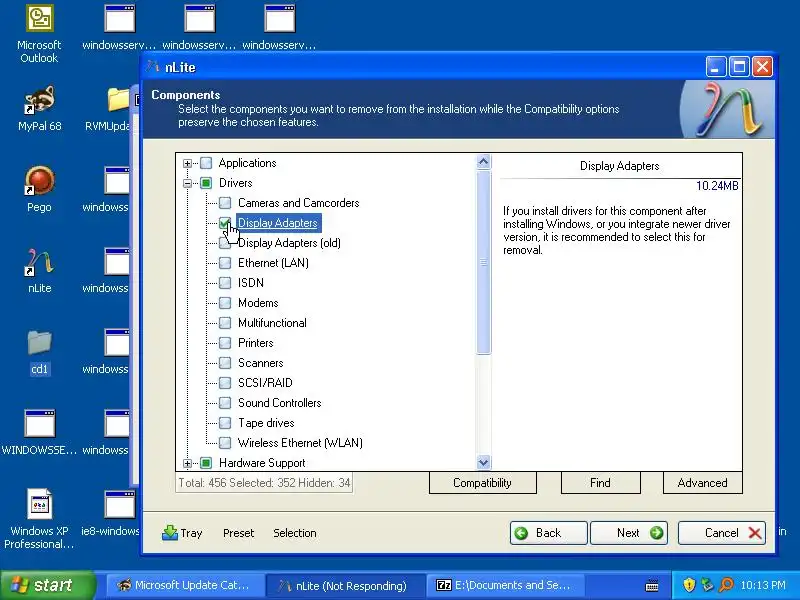Check the ISDN checkbox

coord(225,283)
